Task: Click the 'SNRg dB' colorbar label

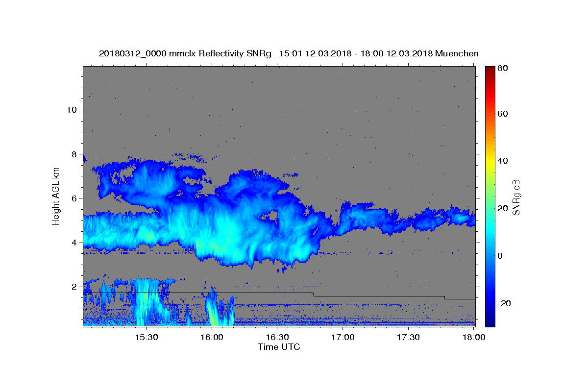Action: (x=516, y=197)
